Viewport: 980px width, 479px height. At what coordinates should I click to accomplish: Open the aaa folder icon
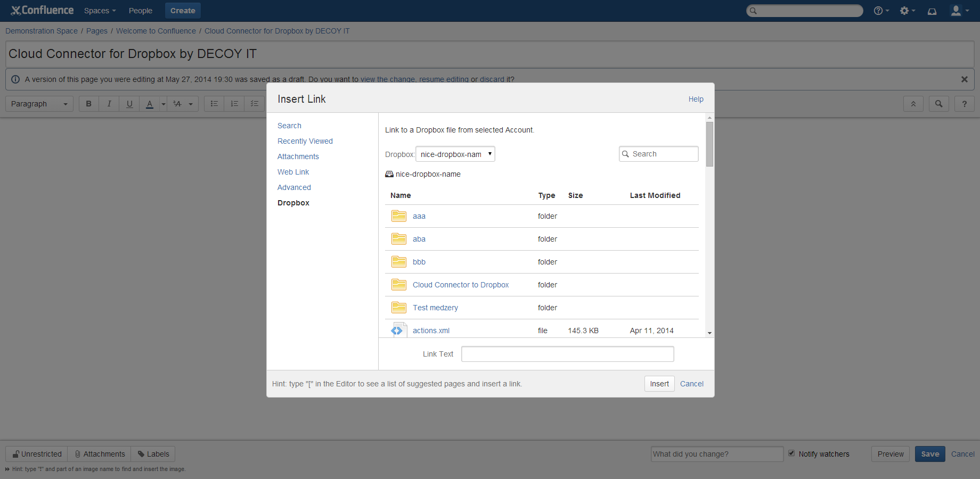coord(398,216)
